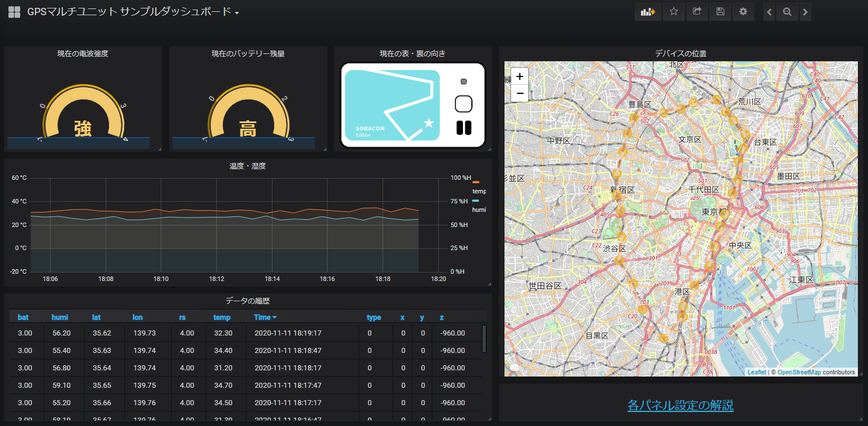Toggle the temp series in legend
This screenshot has height=426, width=868.
pos(479,191)
